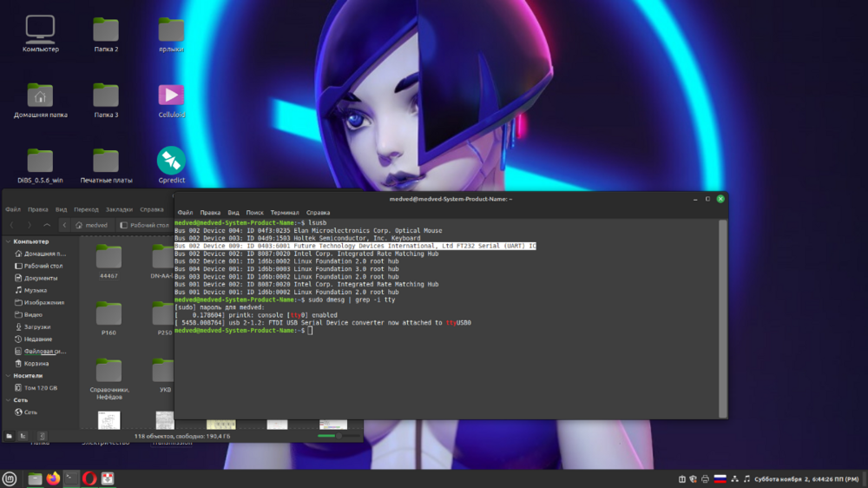This screenshot has width=868, height=488.
Task: Adjust the file manager zoom slider
Action: [x=337, y=437]
